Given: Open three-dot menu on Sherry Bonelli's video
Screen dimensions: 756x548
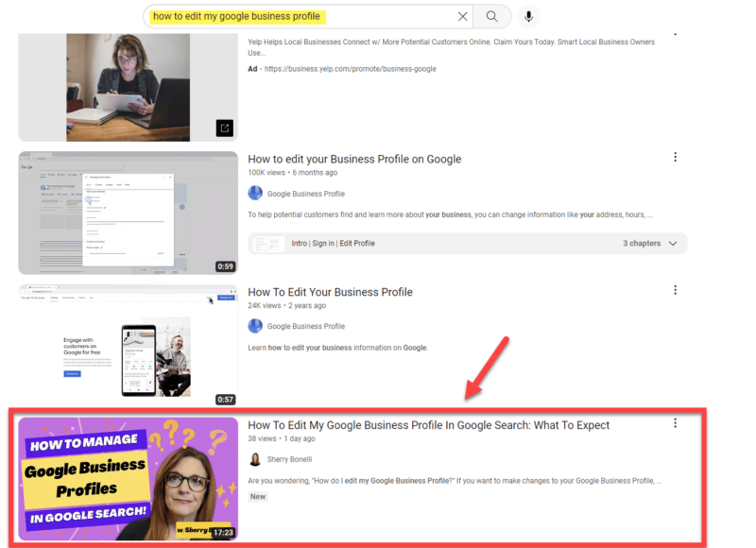Looking at the screenshot, I should tap(676, 422).
